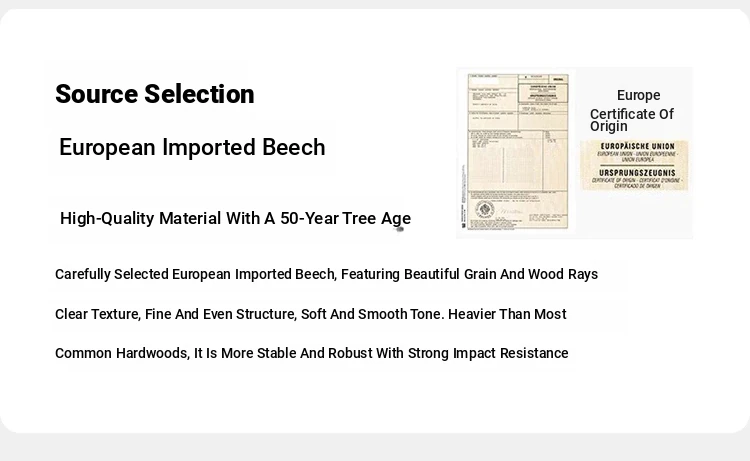This screenshot has width=750, height=461.
Task: Click the Ursprungszeugnis text on label
Action: point(637,173)
